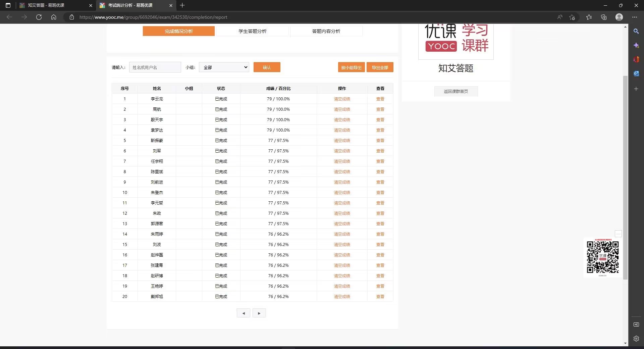Click the name search input field
644x349 pixels.
click(x=155, y=67)
